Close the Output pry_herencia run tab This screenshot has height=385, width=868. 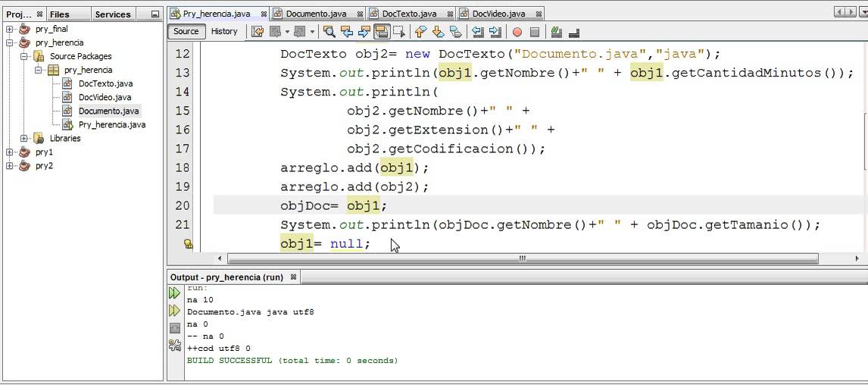293,277
